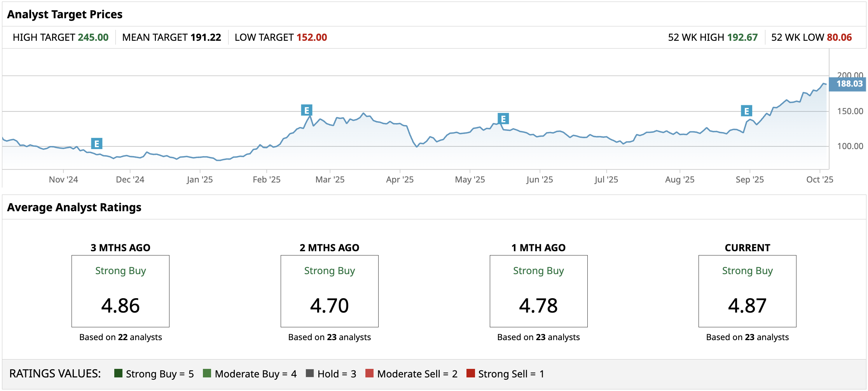This screenshot has height=391, width=868.
Task: Click the 188.03 current price label
Action: pos(849,84)
